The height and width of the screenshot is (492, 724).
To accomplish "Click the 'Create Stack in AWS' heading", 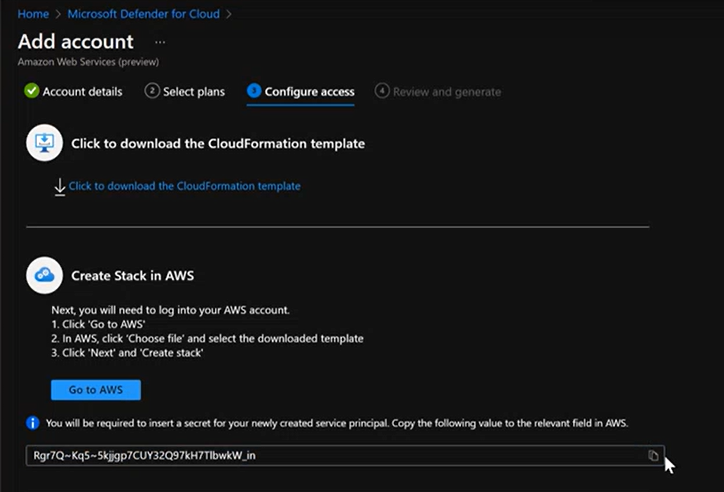I will point(133,276).
